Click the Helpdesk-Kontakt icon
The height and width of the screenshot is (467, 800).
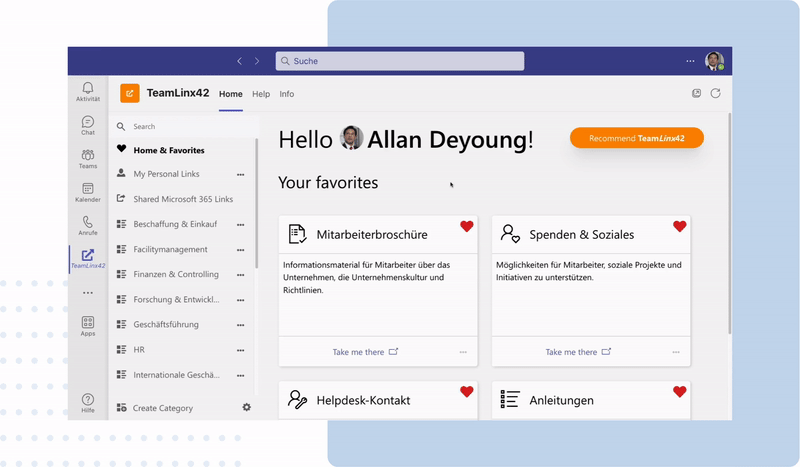click(x=297, y=400)
